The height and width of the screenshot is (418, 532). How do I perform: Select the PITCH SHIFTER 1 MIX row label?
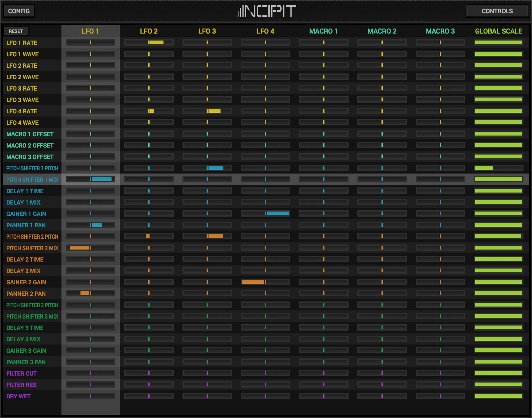coord(32,179)
